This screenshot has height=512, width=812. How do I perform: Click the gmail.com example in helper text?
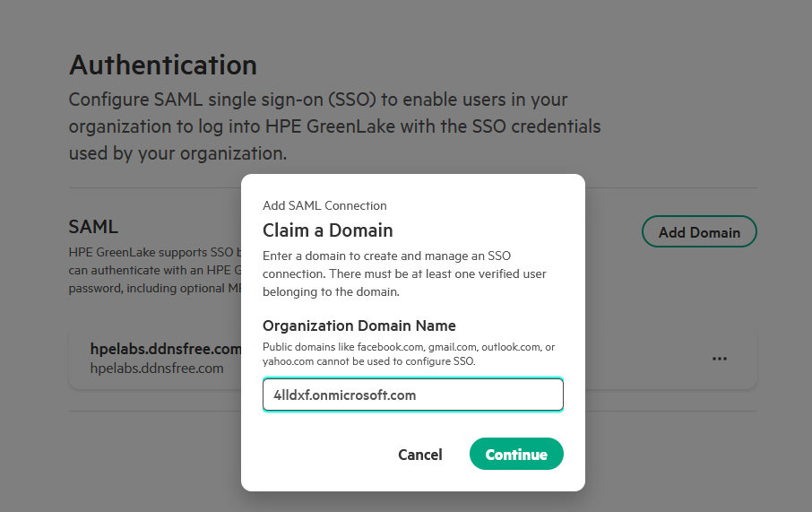453,347
